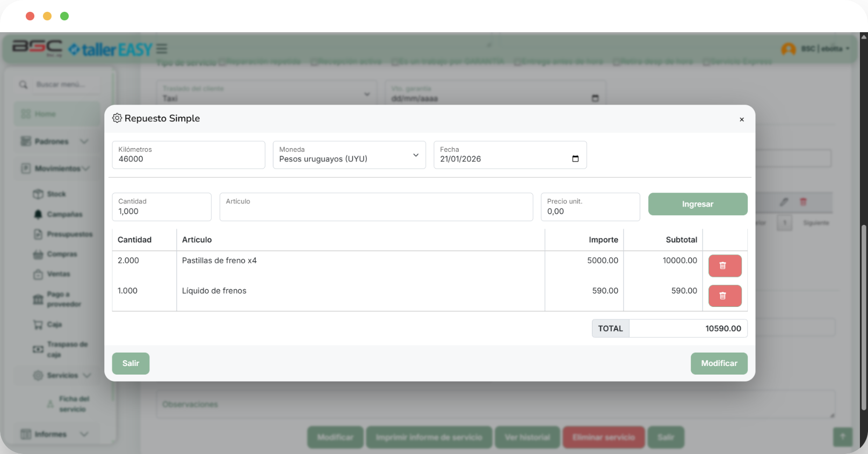Open Traspaso de caja in sidebar
Screen dimensions: 868x454
click(x=60, y=349)
